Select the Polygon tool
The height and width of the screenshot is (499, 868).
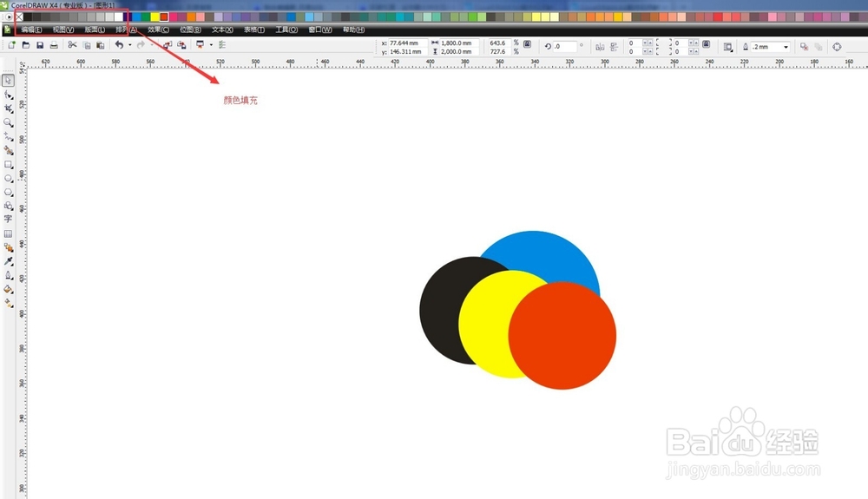pyautogui.click(x=8, y=193)
